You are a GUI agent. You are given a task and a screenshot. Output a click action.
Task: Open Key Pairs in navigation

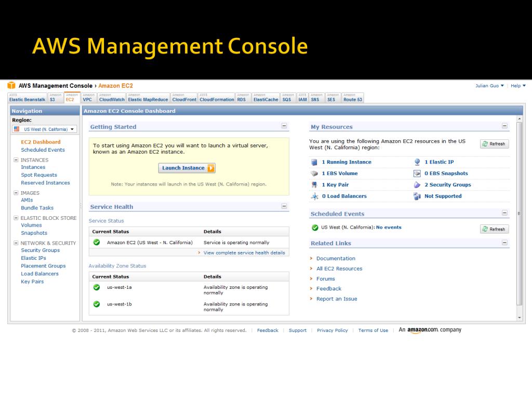point(32,282)
